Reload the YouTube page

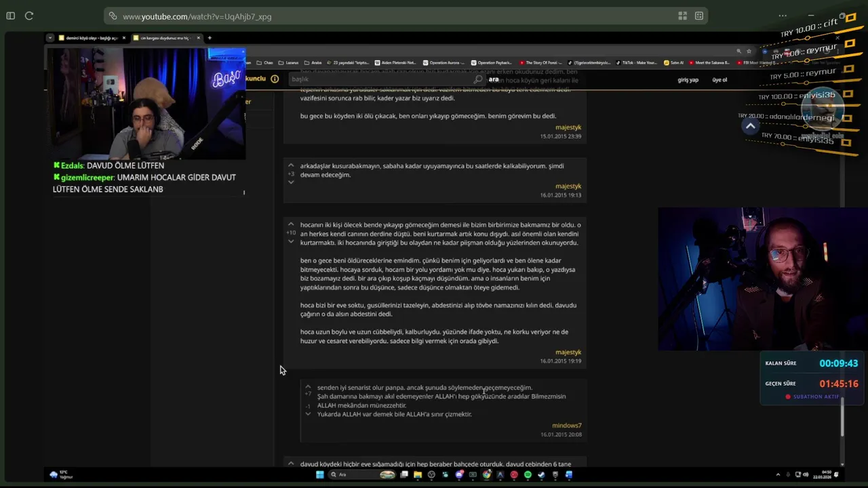29,16
